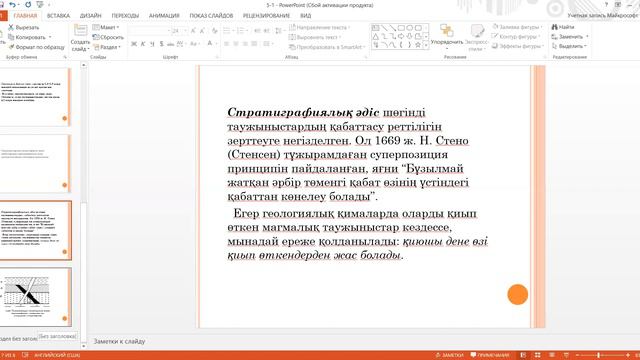Toggle justify text alignment
Screen dimensions: 640x360
(255, 44)
